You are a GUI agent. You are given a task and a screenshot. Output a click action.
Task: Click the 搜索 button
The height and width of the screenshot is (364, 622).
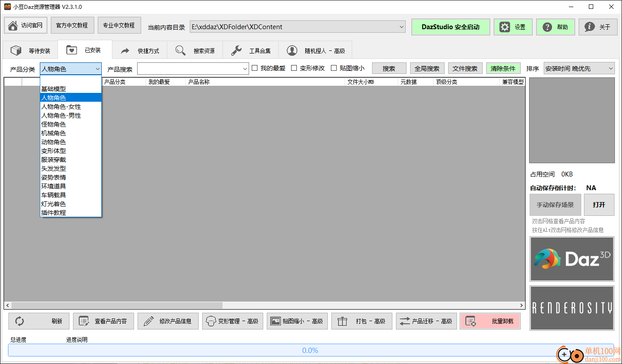point(389,69)
